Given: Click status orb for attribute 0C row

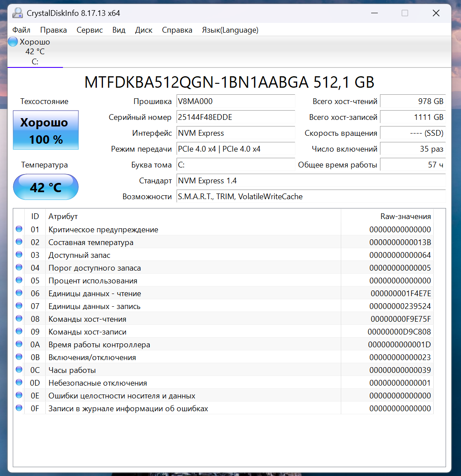Looking at the screenshot, I should coord(19,369).
